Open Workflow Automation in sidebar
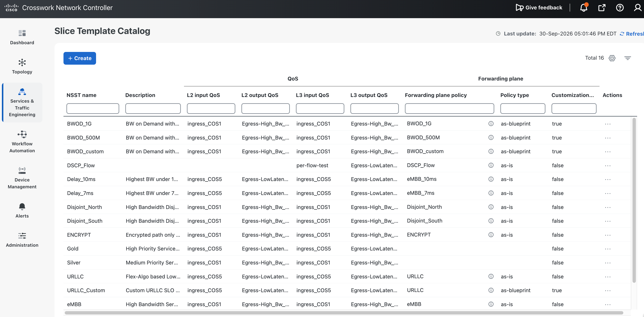Viewport: 644px width, 317px height. (x=22, y=142)
